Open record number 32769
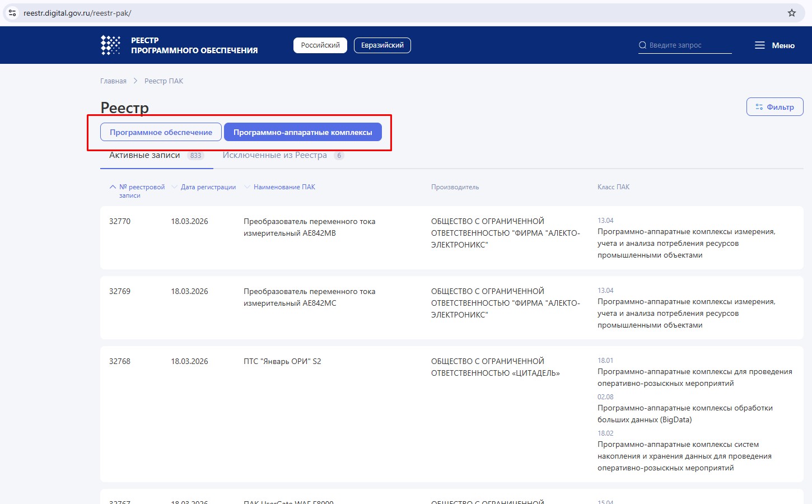This screenshot has height=504, width=812. [x=120, y=291]
